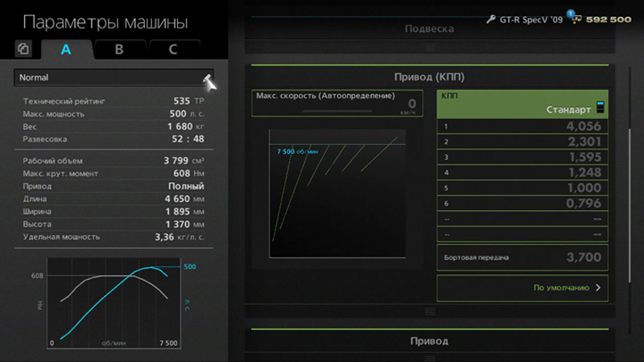
Task: Click the credits icon beside 592 500
Action: pyautogui.click(x=576, y=19)
